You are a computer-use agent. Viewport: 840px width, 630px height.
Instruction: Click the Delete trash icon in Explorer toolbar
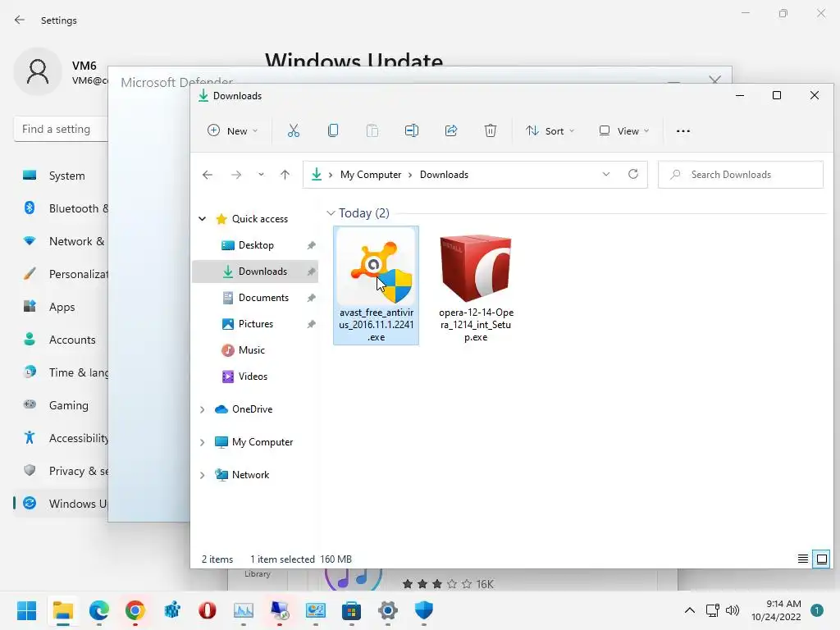tap(491, 130)
